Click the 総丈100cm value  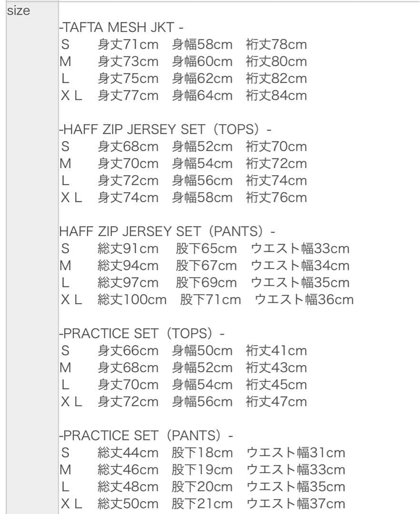click(x=132, y=300)
